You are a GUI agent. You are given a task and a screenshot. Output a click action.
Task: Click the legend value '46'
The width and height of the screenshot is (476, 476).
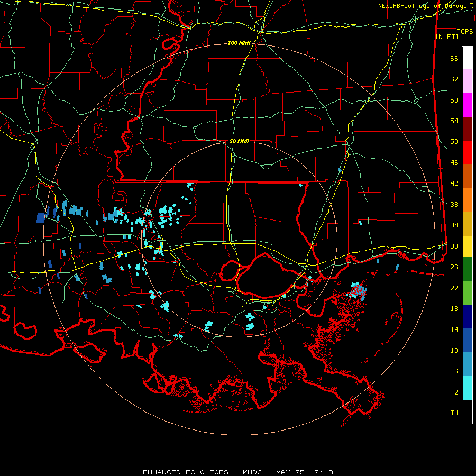click(454, 163)
